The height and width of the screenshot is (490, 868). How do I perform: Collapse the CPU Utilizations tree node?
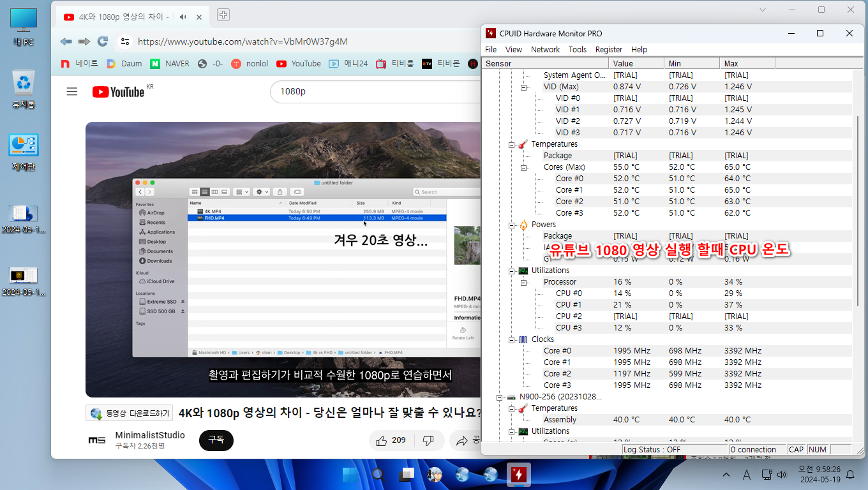click(511, 271)
